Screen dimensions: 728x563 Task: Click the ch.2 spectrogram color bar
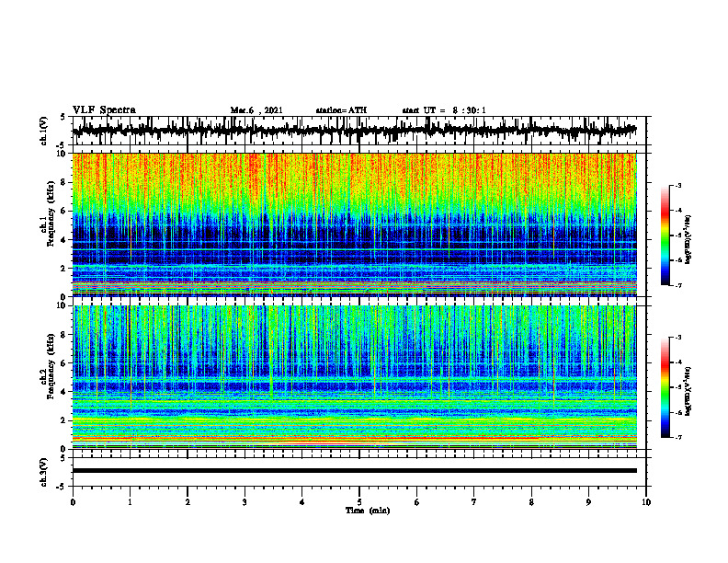[665, 387]
